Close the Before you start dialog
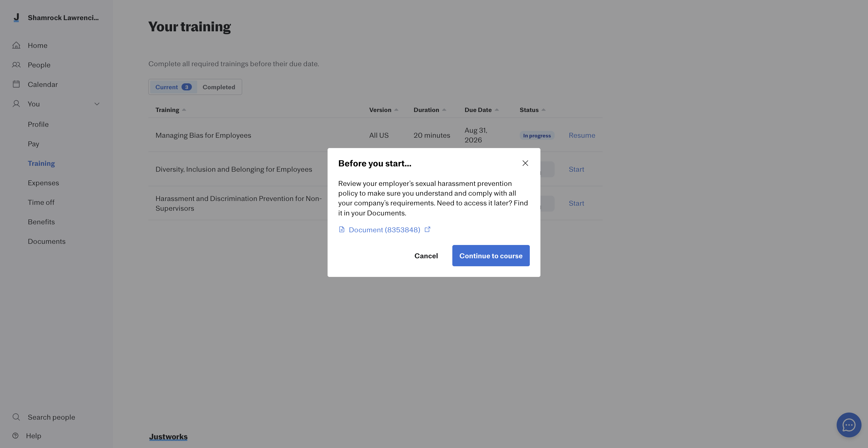The height and width of the screenshot is (448, 868). pos(525,163)
